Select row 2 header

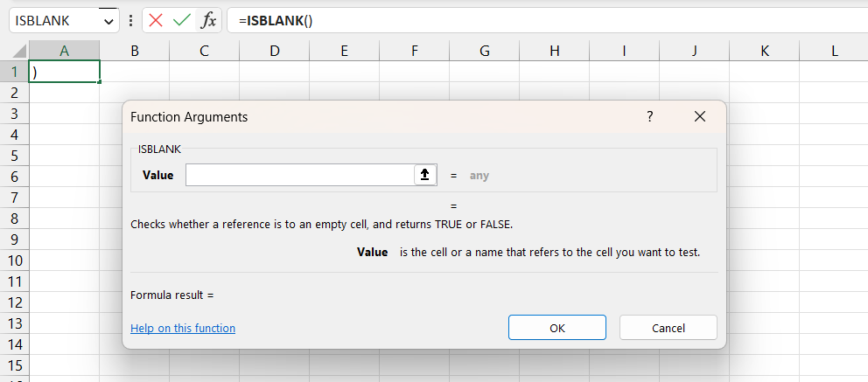pyautogui.click(x=14, y=93)
